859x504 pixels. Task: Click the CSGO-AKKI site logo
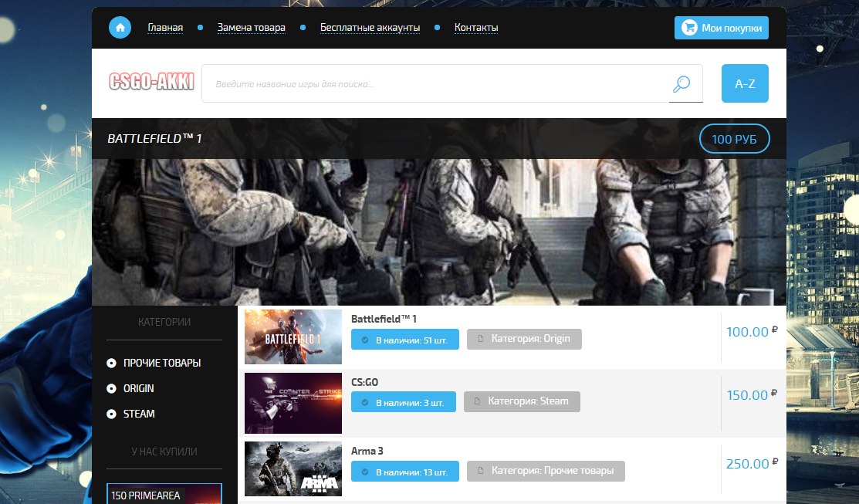coord(151,82)
